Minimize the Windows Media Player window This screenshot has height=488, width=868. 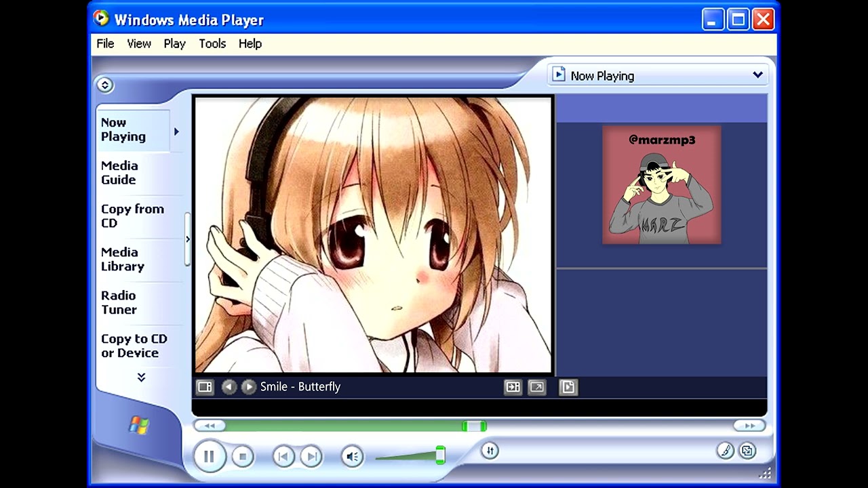(713, 19)
